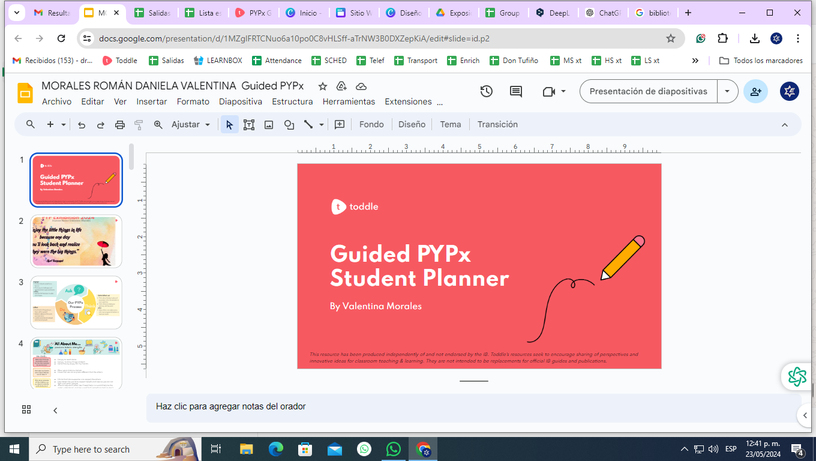
Task: Expand the new slide layout dropdown arrow
Action: click(64, 125)
